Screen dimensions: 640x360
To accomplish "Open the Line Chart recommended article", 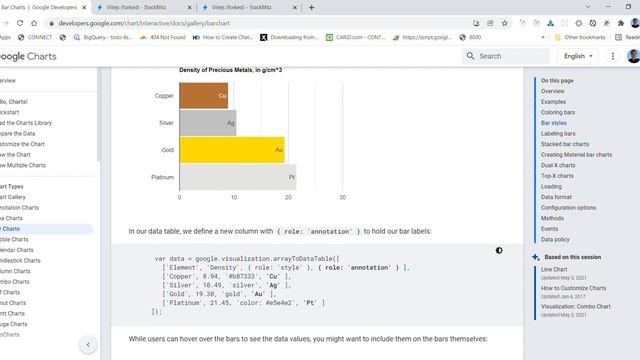I will pyautogui.click(x=554, y=269).
